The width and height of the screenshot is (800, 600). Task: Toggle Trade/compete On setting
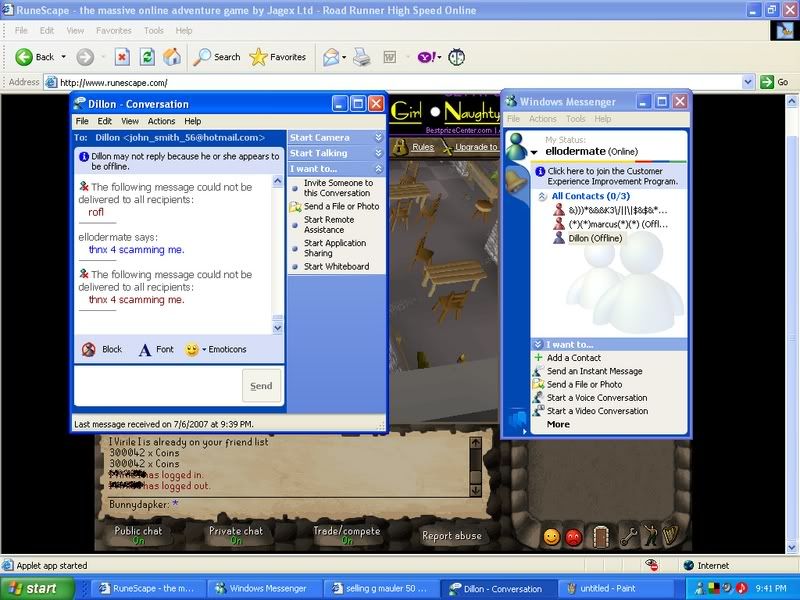click(x=346, y=535)
